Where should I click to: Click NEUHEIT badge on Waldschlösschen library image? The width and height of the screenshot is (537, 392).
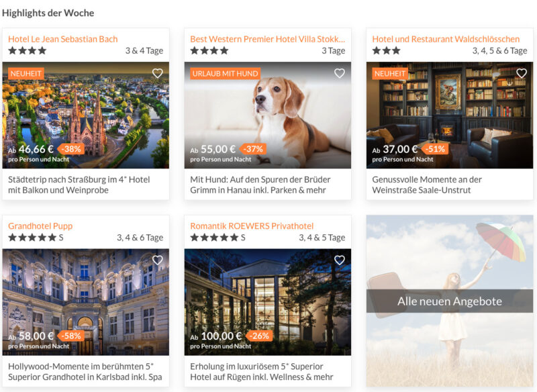pyautogui.click(x=390, y=74)
